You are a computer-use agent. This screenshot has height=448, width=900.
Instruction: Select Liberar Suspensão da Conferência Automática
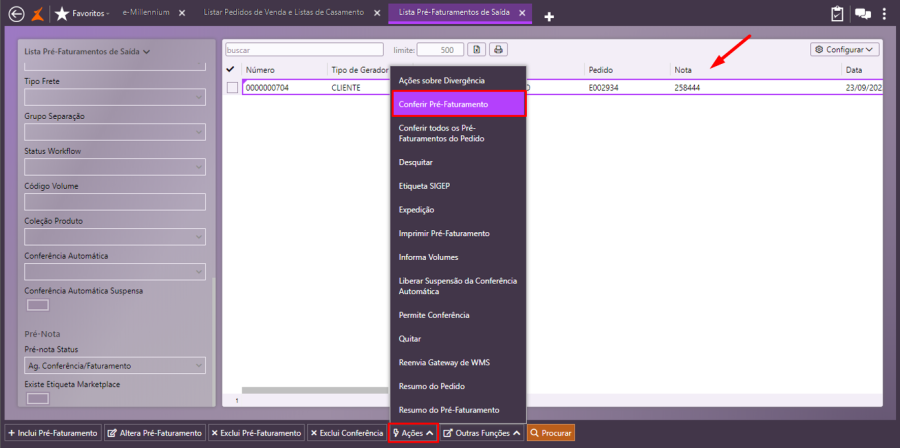458,286
